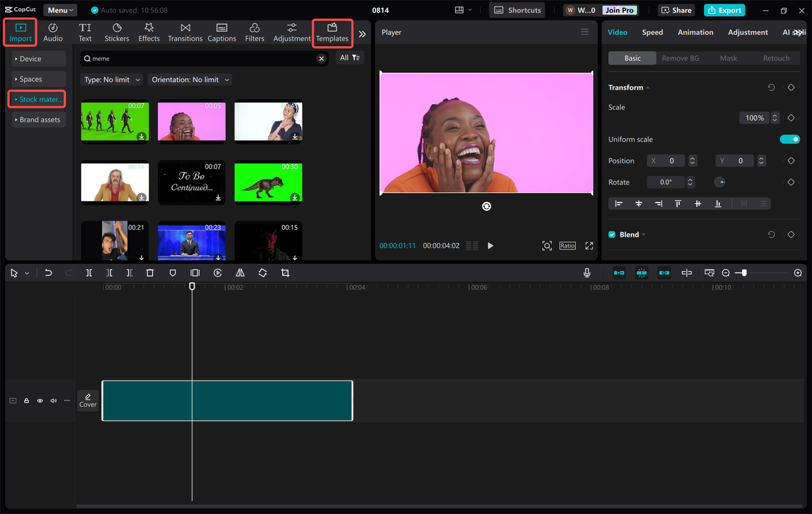Toggle Uniform scale off

(790, 139)
